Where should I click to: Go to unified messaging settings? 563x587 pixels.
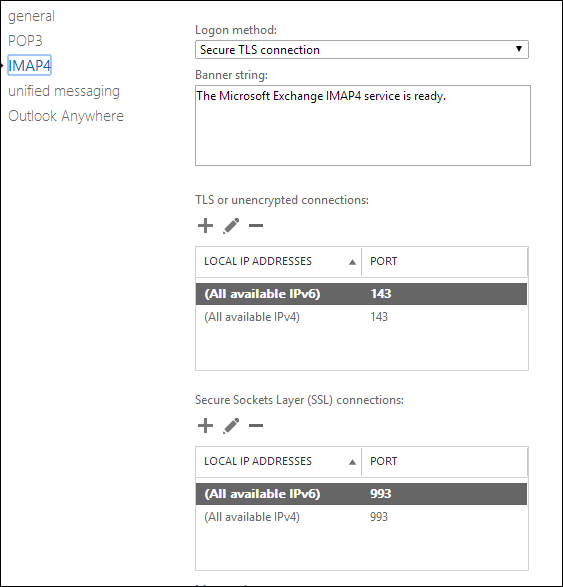(x=64, y=91)
